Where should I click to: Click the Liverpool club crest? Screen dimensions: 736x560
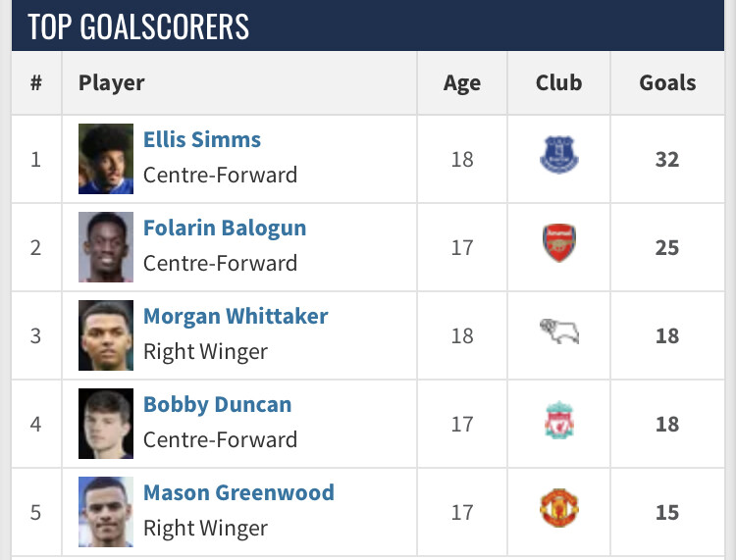point(558,420)
